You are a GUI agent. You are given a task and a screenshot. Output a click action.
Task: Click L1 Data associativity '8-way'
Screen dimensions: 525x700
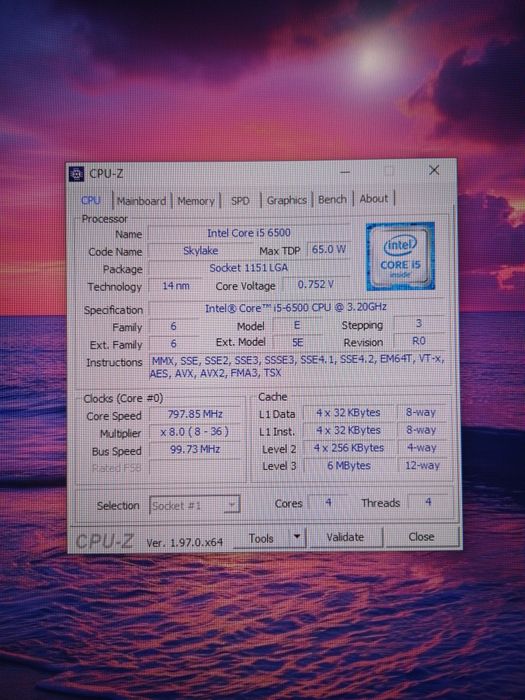[421, 412]
